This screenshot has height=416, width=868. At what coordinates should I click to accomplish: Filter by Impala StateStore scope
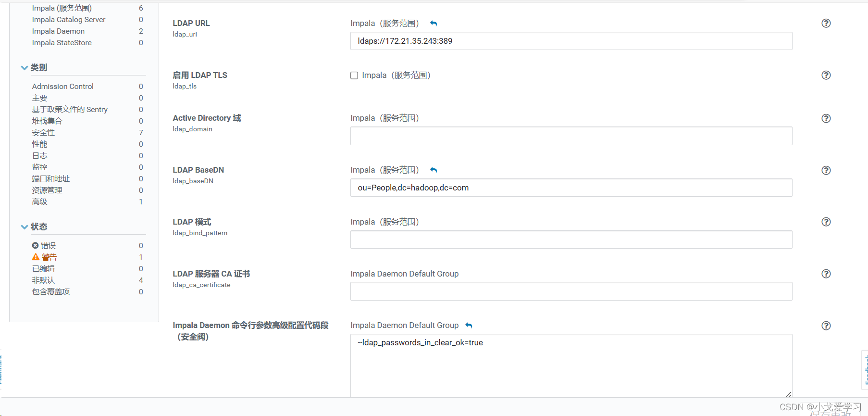62,43
